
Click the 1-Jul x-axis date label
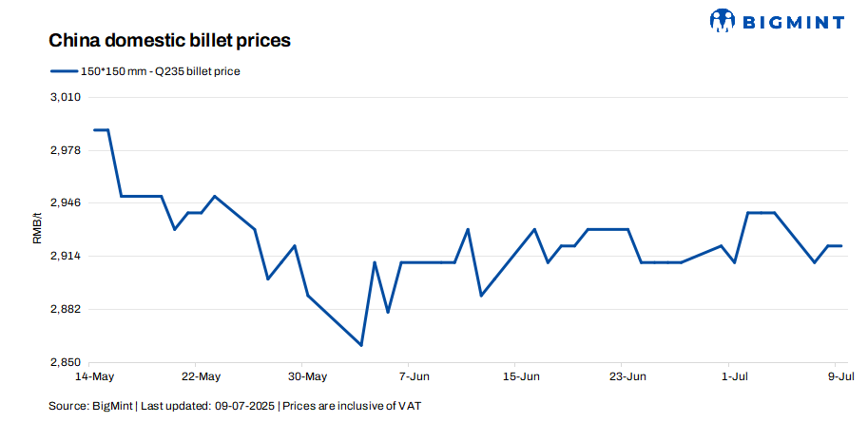(729, 376)
